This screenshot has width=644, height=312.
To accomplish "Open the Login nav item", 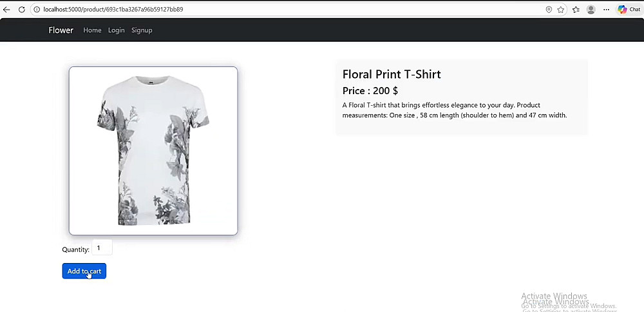I will (116, 30).
